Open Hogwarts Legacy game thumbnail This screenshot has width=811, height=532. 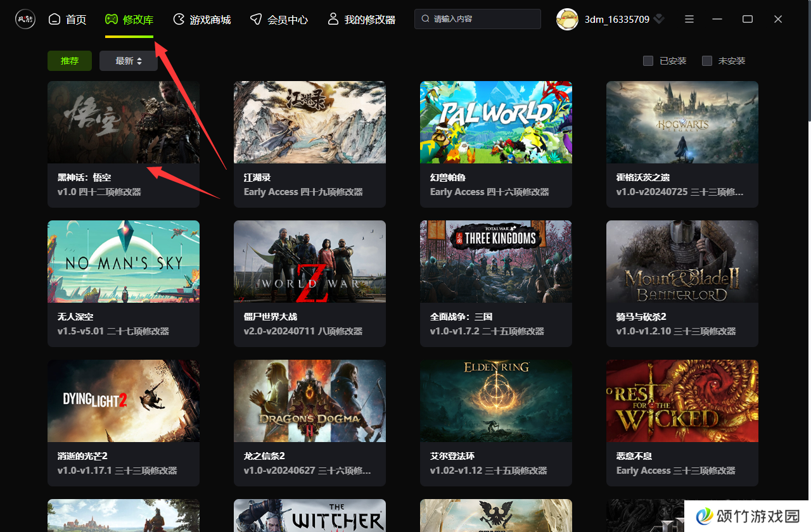(682, 122)
